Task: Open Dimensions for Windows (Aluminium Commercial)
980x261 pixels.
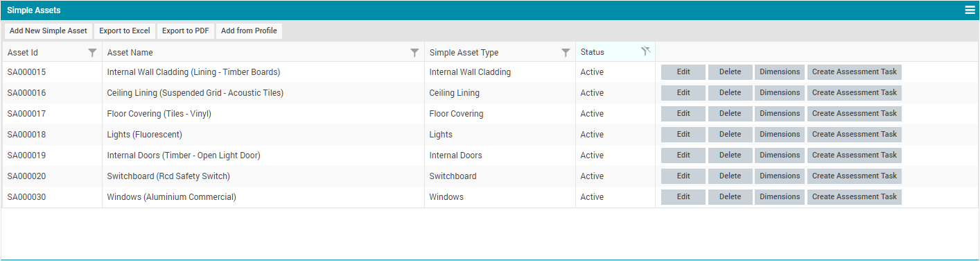Action: click(x=780, y=197)
